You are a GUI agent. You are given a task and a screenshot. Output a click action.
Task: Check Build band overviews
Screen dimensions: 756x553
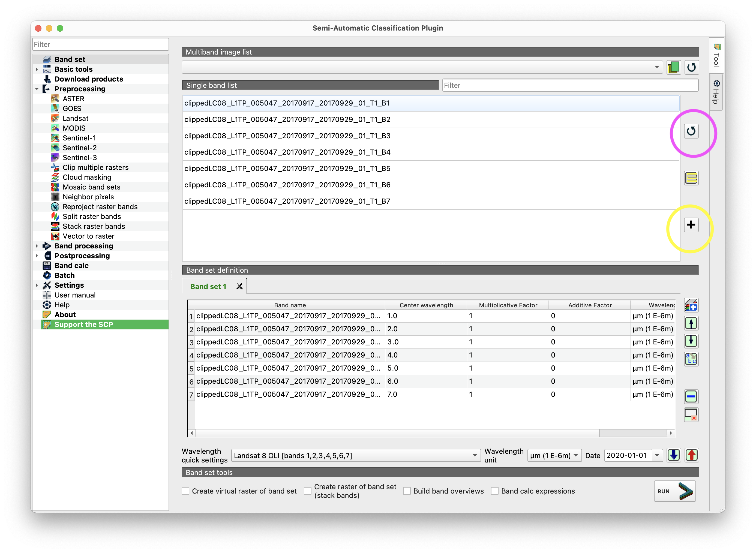(407, 491)
